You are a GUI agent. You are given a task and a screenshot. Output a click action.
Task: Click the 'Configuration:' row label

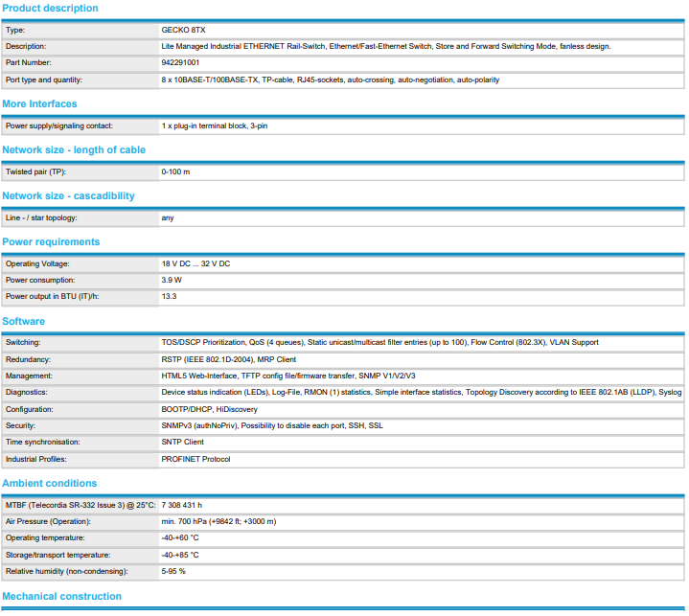30,409
